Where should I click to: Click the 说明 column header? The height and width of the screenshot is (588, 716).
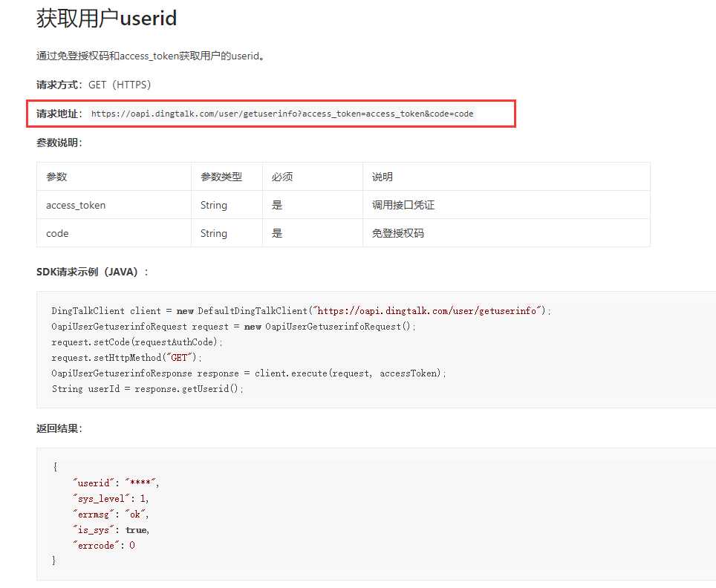(x=383, y=177)
